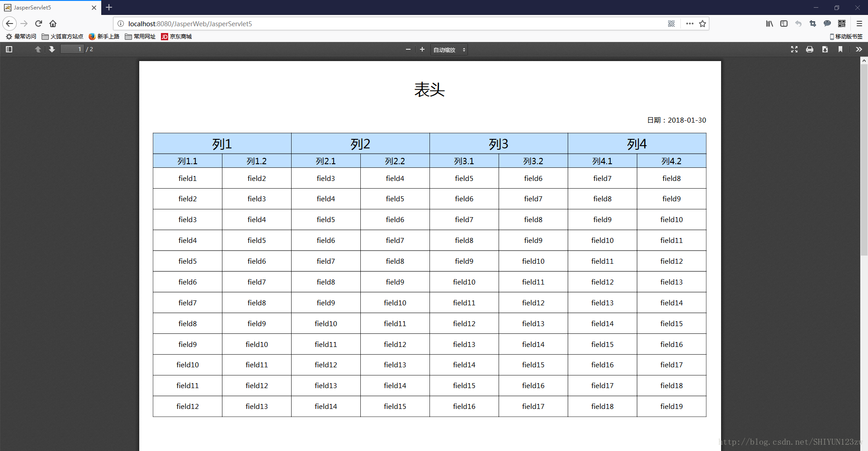Open PDF viewer tools menu chevron
Image resolution: width=868 pixels, height=451 pixels.
859,49
